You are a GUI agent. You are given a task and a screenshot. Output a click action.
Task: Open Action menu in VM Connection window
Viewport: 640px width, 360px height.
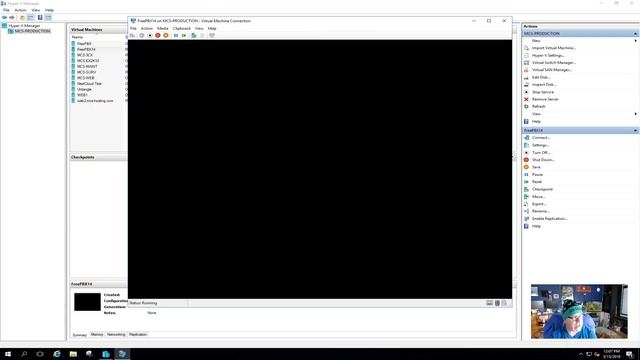tap(147, 29)
